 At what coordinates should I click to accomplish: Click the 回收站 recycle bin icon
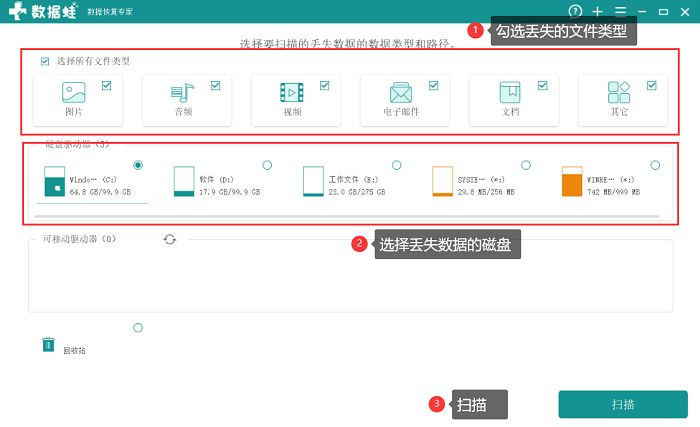click(x=48, y=345)
